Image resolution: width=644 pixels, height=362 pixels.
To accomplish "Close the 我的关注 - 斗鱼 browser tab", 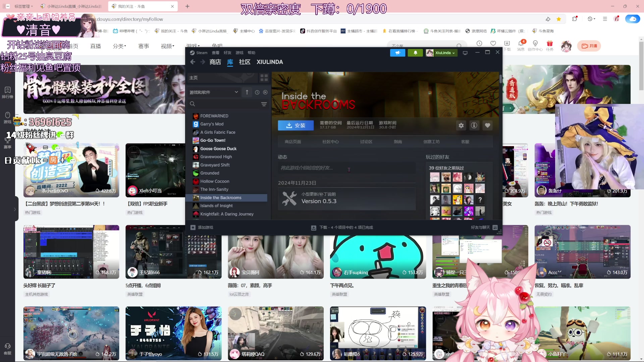I will (172, 6).
